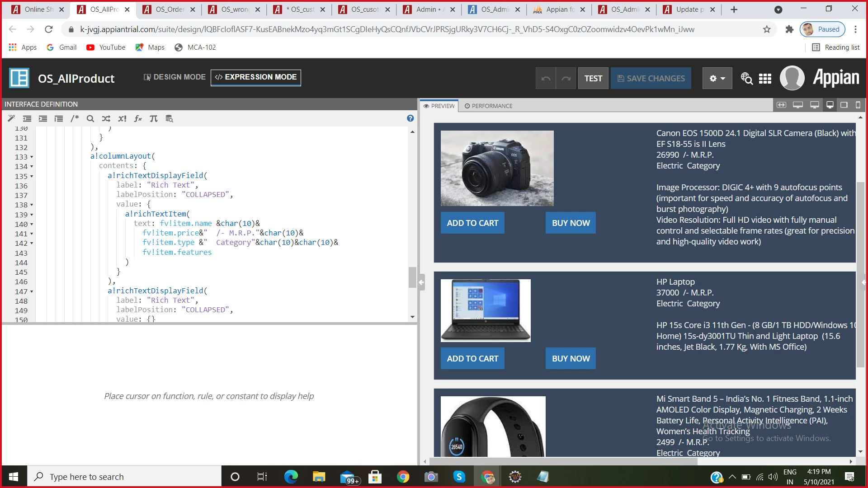This screenshot has width=868, height=488.
Task: Bookmark this page with the star icon
Action: (767, 29)
